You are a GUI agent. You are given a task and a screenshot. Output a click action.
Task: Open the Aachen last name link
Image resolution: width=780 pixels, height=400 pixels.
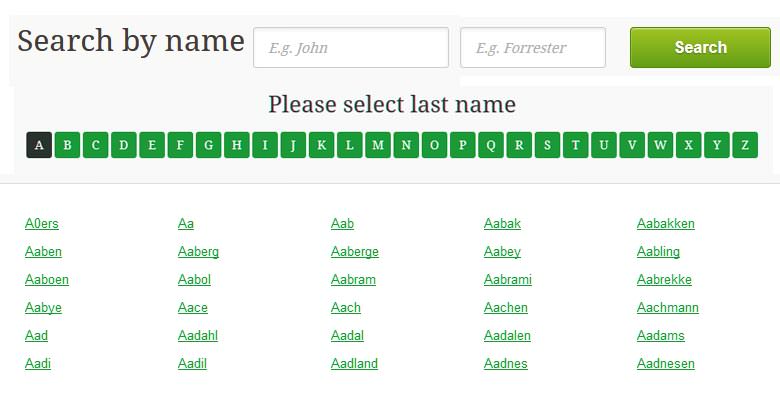point(505,308)
